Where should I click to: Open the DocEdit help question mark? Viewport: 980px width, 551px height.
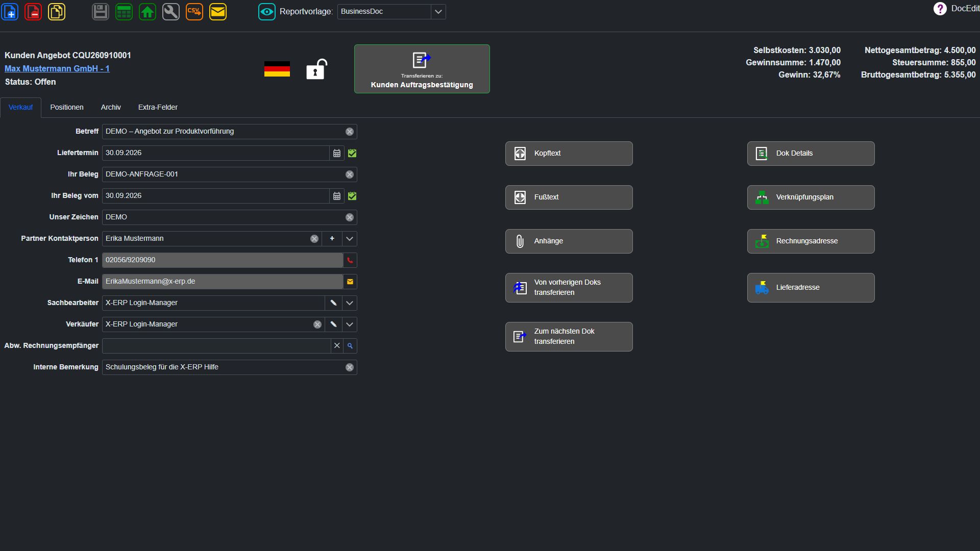coord(940,9)
